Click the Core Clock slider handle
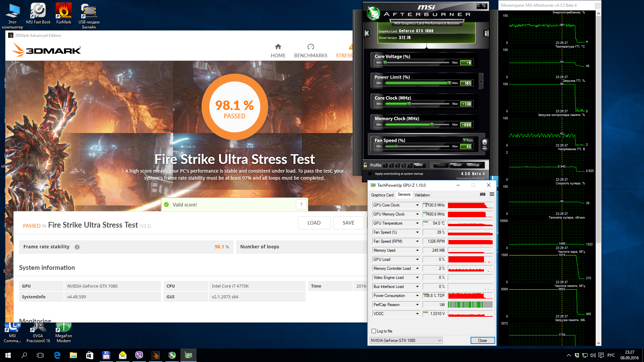 point(409,104)
